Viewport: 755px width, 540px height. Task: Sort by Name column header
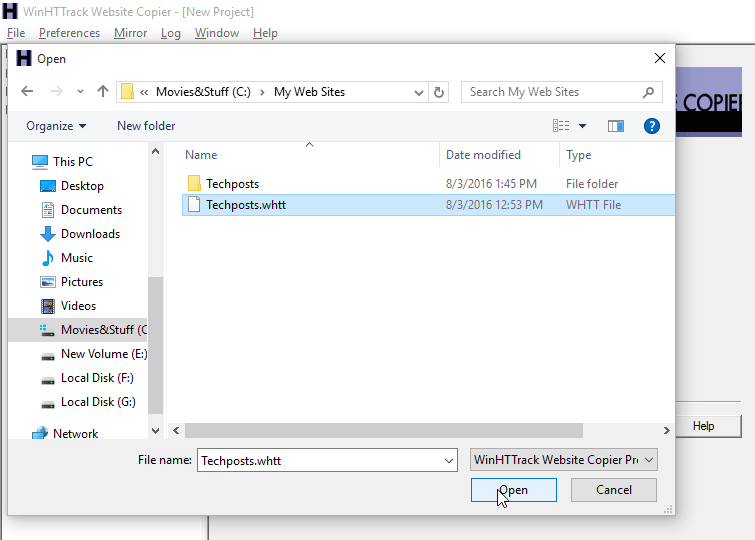[x=201, y=155]
